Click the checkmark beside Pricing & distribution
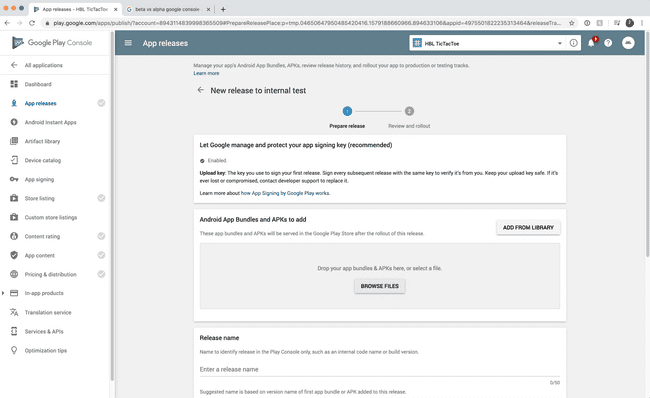Viewport: 650px width, 398px height. [x=101, y=274]
